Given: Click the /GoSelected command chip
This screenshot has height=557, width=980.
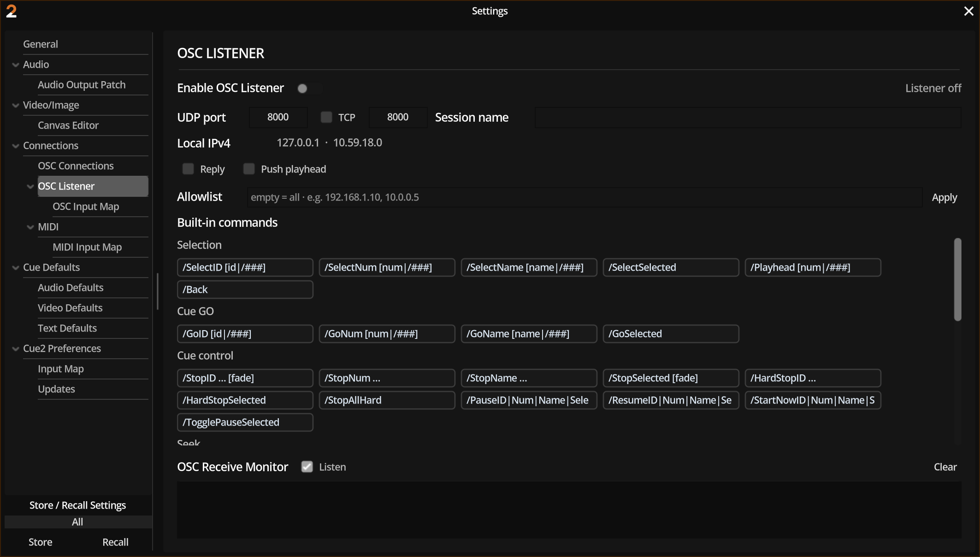Looking at the screenshot, I should pyautogui.click(x=671, y=334).
